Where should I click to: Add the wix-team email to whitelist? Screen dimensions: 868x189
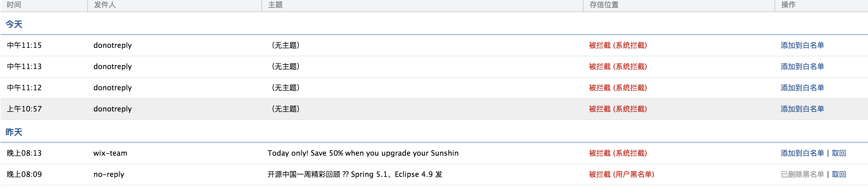[x=802, y=153]
